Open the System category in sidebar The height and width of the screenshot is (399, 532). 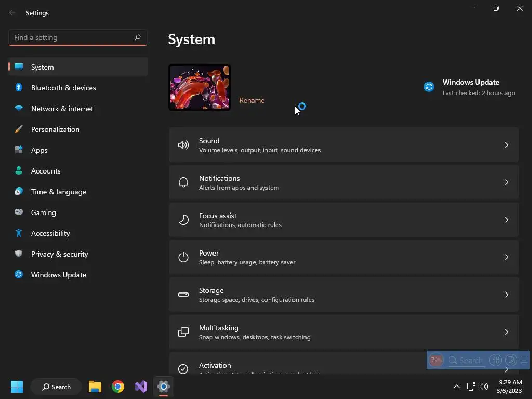(x=78, y=67)
